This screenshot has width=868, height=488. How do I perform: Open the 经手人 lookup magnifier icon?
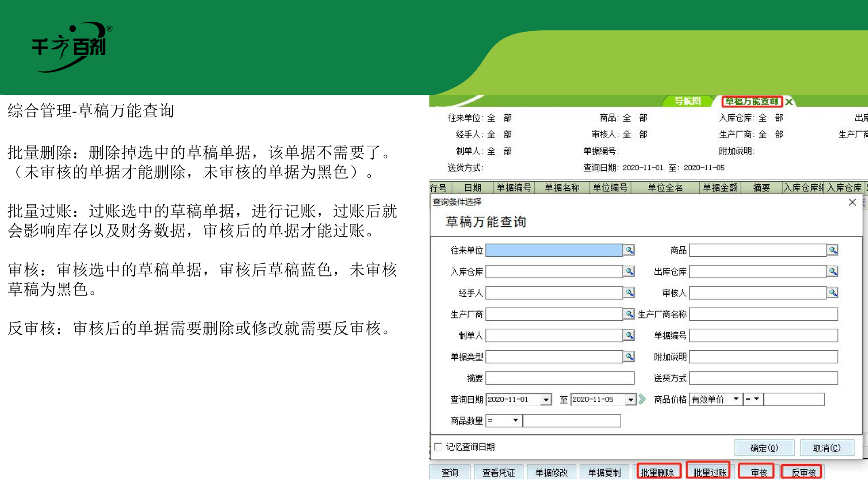click(x=629, y=293)
